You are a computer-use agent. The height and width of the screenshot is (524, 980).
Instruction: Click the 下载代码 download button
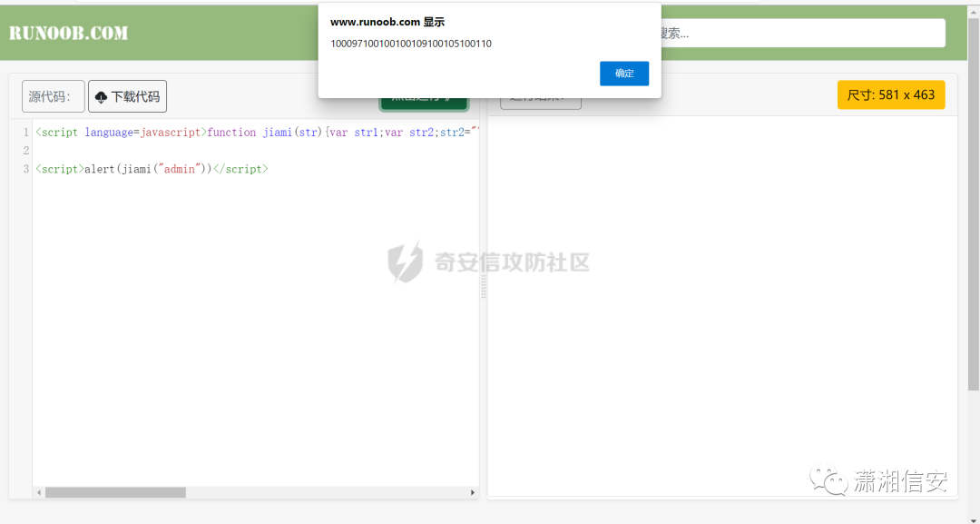(127, 95)
